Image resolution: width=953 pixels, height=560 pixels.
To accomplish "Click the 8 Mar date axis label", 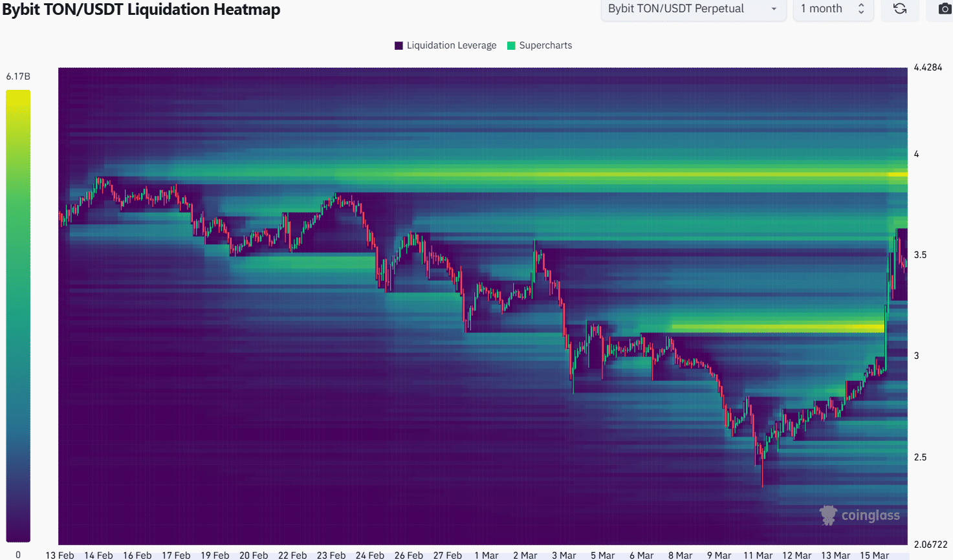I will click(x=681, y=555).
